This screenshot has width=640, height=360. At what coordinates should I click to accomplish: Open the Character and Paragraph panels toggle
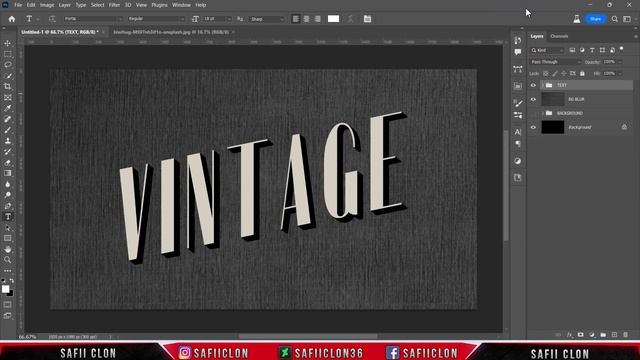click(367, 19)
